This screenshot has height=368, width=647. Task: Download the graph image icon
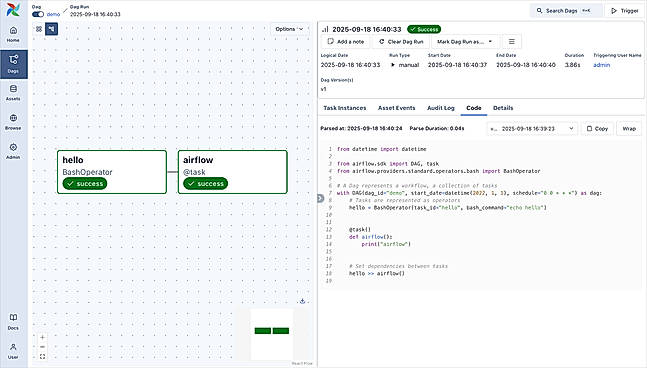tap(302, 301)
